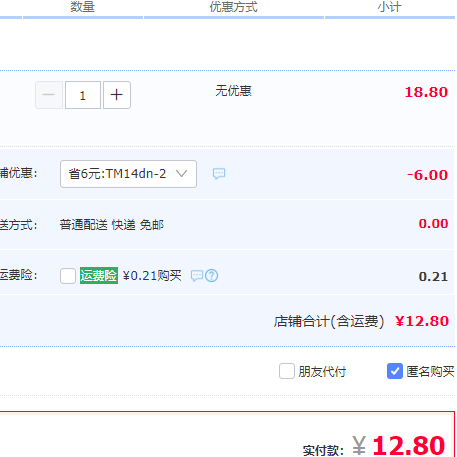Click the 实付款 ¥12.80 final payment amount
Image resolution: width=457 pixels, height=457 pixels.
[x=399, y=445]
